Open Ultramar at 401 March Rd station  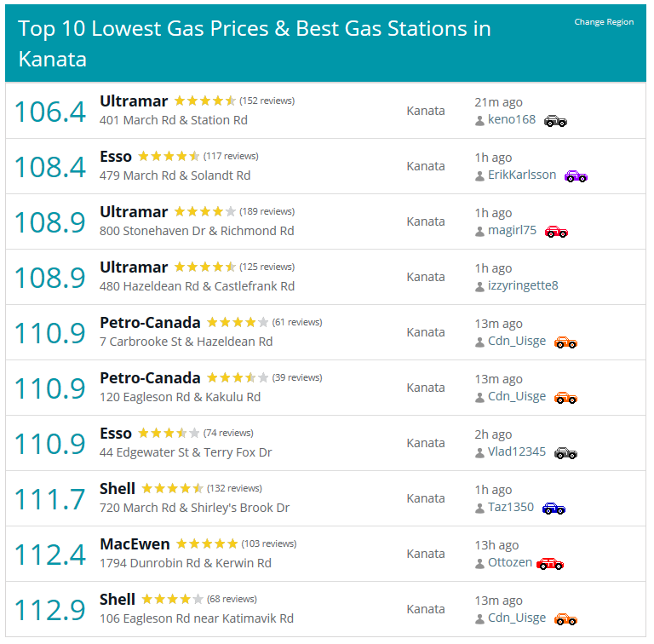(x=134, y=101)
